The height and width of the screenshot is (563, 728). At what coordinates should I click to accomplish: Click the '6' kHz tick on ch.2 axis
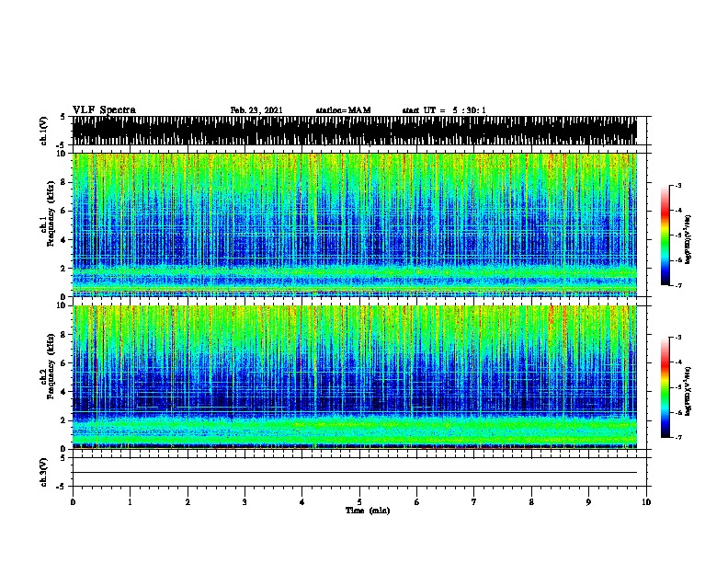pyautogui.click(x=64, y=362)
